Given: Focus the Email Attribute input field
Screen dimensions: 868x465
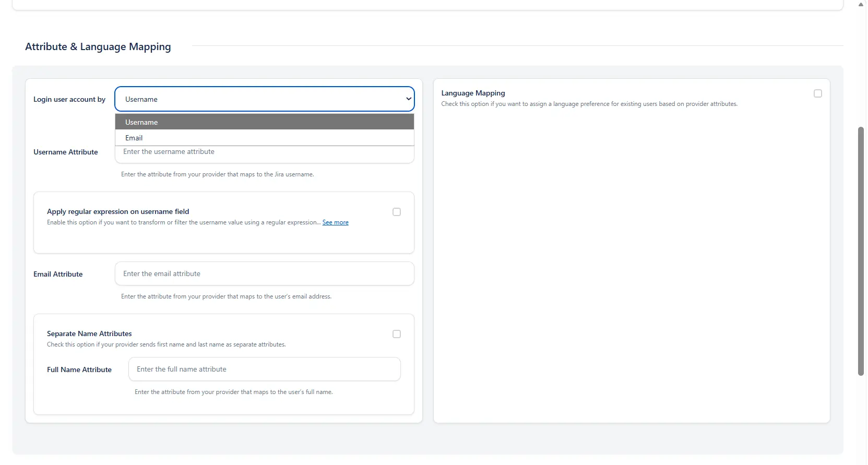Looking at the screenshot, I should click(264, 273).
